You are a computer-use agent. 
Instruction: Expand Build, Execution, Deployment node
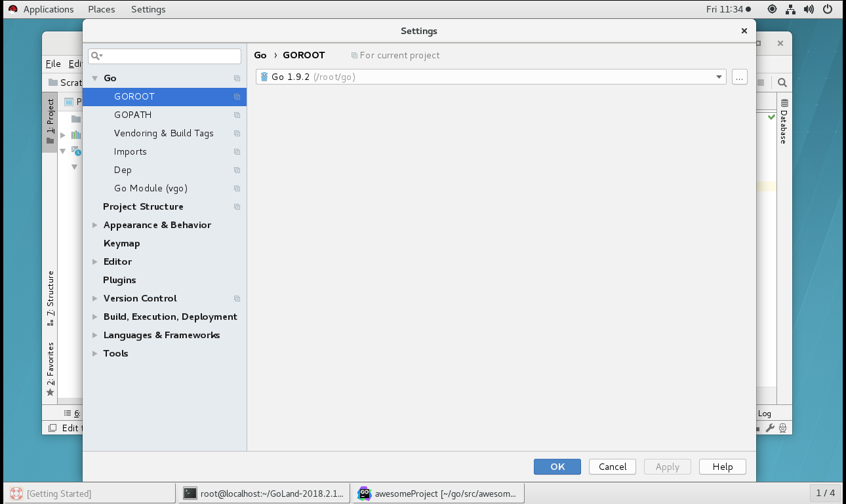tap(95, 317)
